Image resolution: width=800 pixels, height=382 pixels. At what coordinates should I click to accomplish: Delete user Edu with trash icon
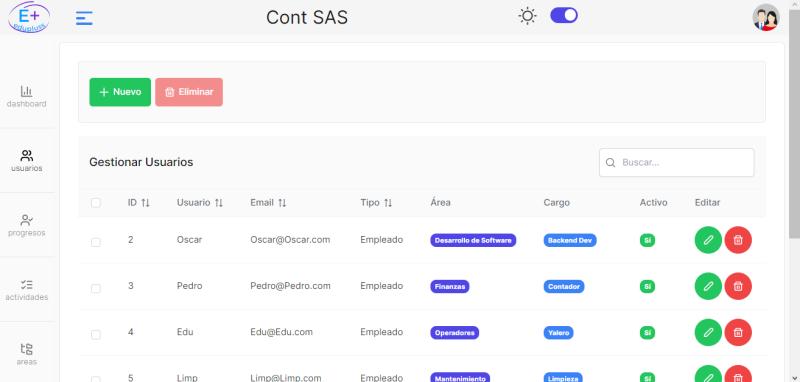pos(738,333)
